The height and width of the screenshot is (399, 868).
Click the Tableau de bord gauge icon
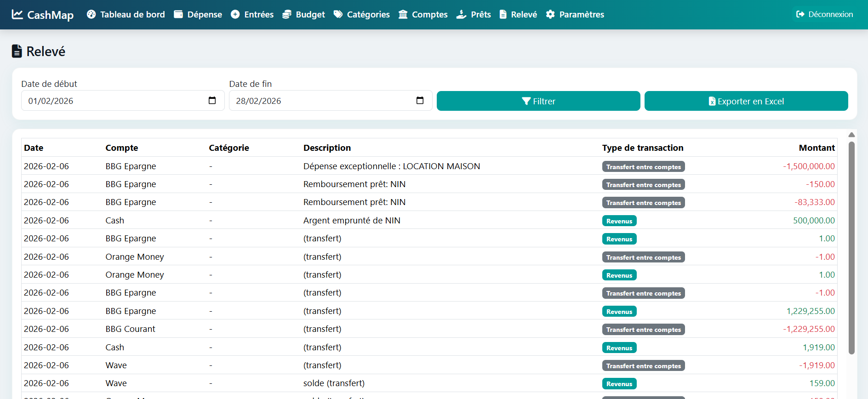91,14
